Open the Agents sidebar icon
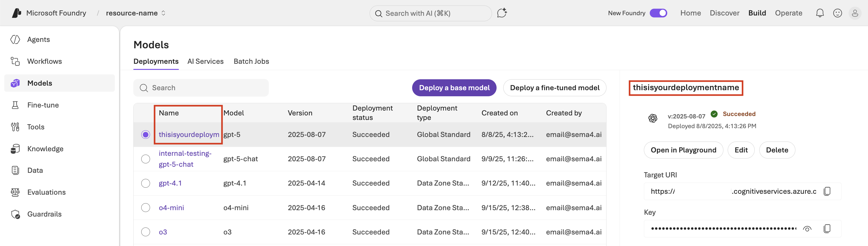Viewport: 868px width, 246px height. (15, 39)
